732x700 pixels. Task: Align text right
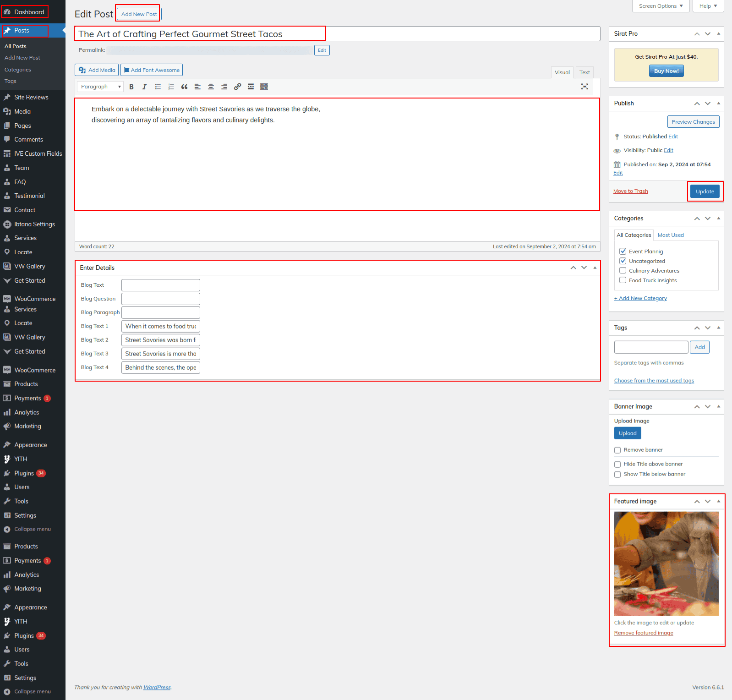[x=224, y=87]
